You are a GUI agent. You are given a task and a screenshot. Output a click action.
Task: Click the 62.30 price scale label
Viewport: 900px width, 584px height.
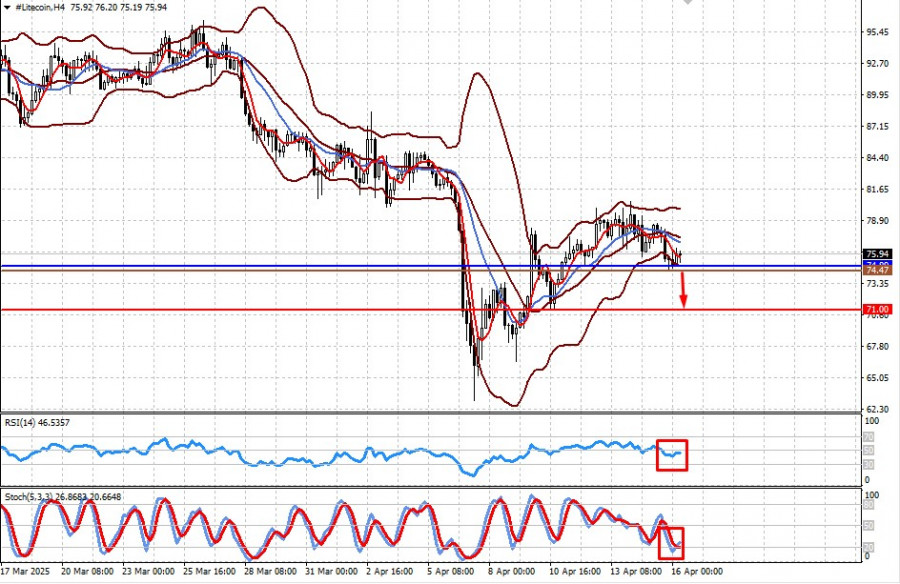[877, 409]
